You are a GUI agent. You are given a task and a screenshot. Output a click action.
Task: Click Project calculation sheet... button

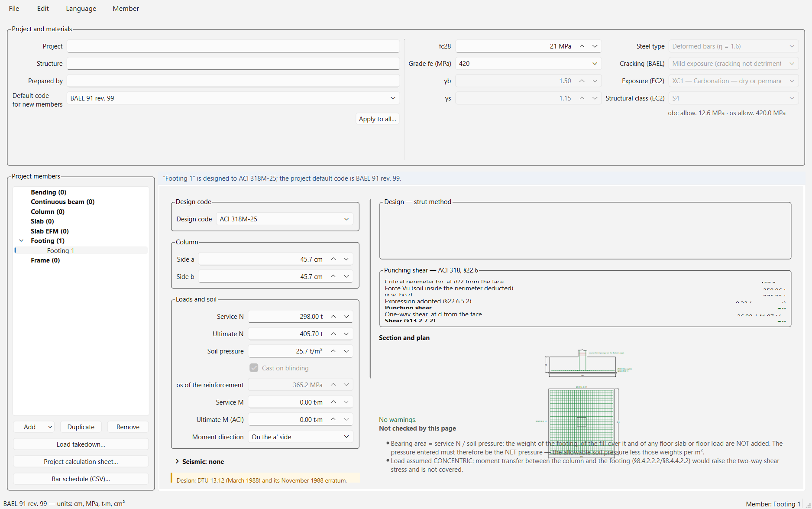(81, 462)
